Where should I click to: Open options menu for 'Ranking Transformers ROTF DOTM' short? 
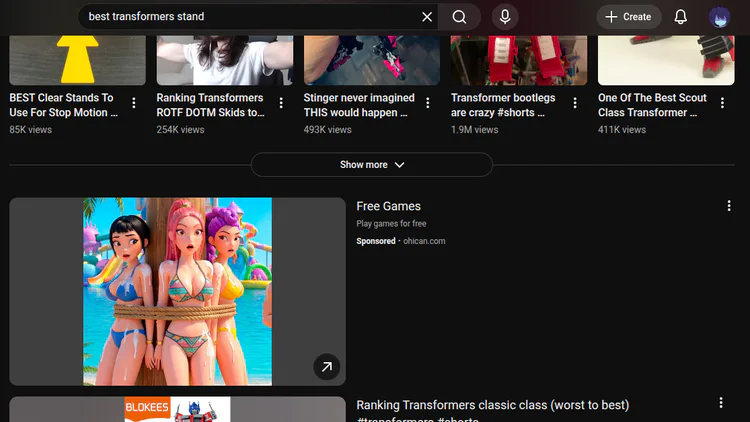[281, 102]
